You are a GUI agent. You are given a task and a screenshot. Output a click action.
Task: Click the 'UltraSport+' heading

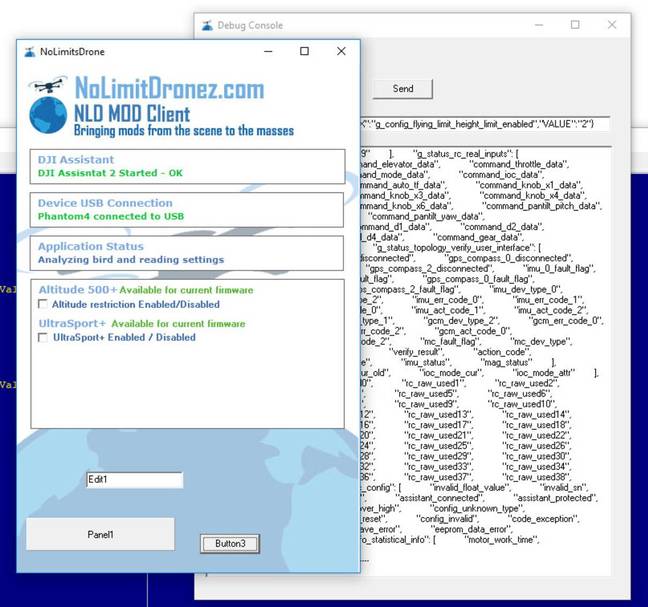(72, 323)
